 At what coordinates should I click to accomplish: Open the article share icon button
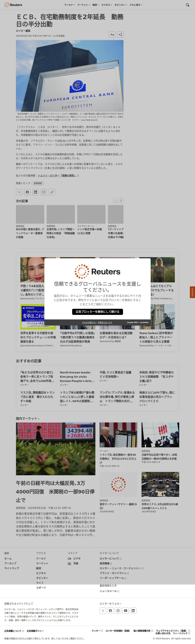(x=120, y=34)
